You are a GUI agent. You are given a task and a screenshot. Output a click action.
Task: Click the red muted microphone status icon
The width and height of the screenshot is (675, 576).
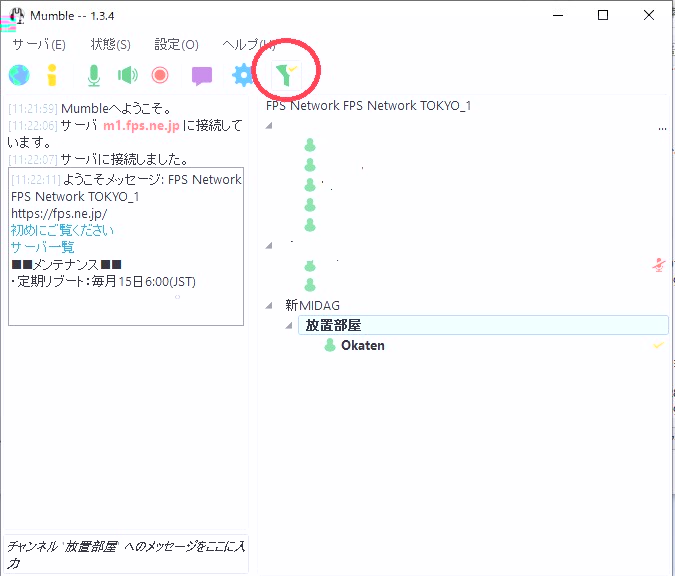point(659,266)
